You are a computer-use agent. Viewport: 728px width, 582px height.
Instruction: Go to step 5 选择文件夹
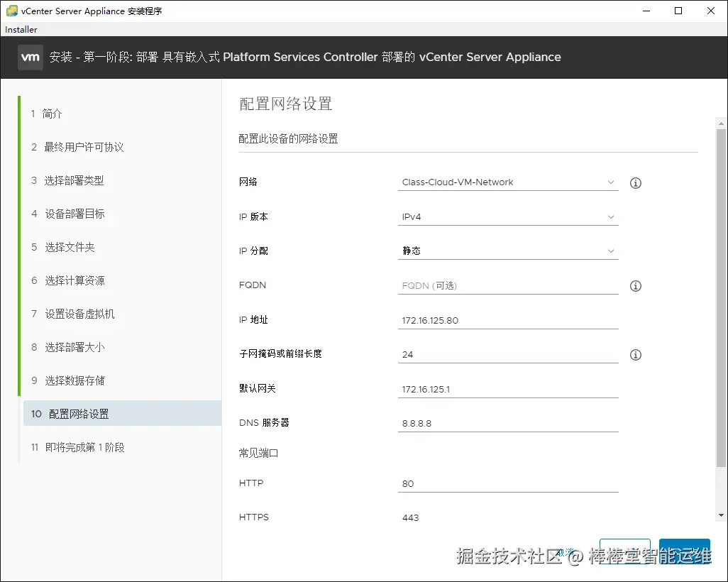pos(63,248)
